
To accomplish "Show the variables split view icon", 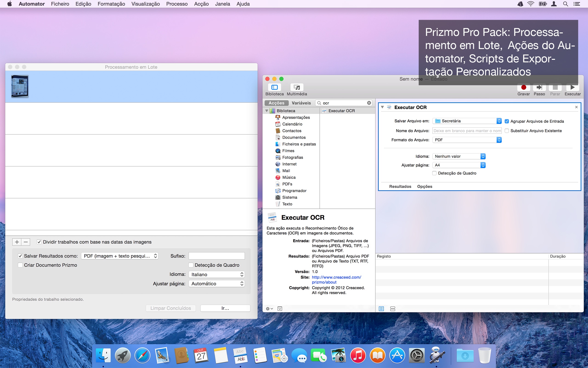I will coord(392,309).
